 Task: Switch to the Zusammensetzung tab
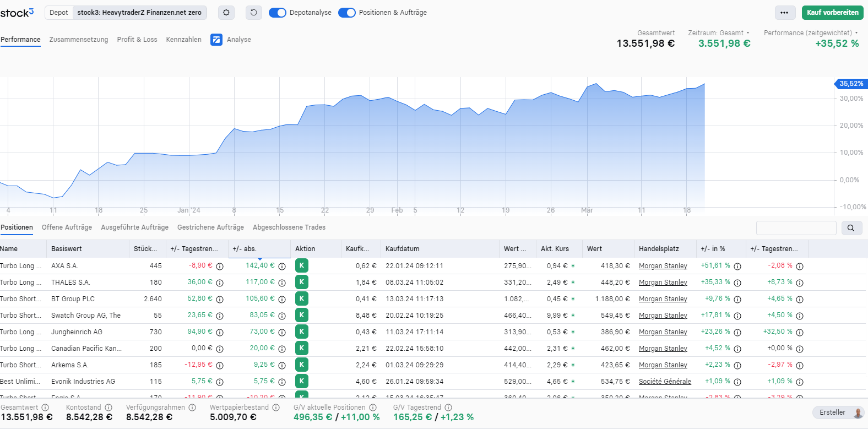click(x=79, y=40)
